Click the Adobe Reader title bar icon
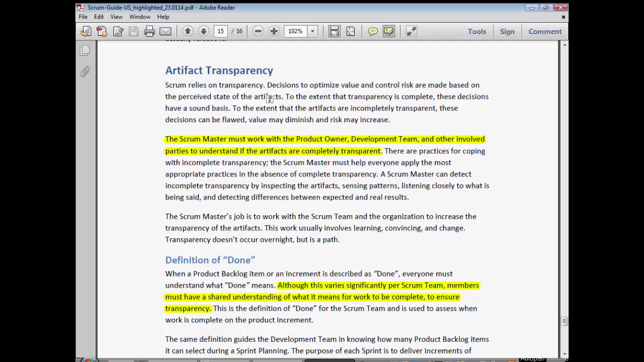644x362 pixels. click(80, 8)
